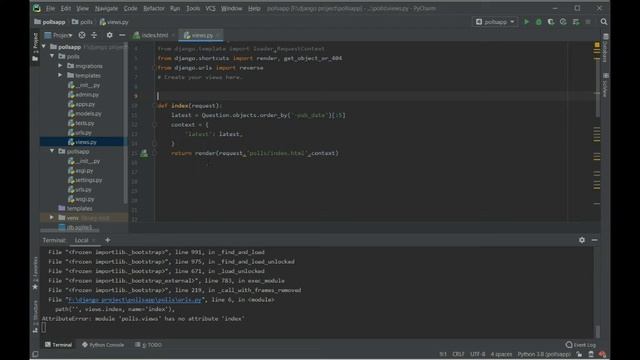Click in the terminal input prompt

(x=44, y=327)
